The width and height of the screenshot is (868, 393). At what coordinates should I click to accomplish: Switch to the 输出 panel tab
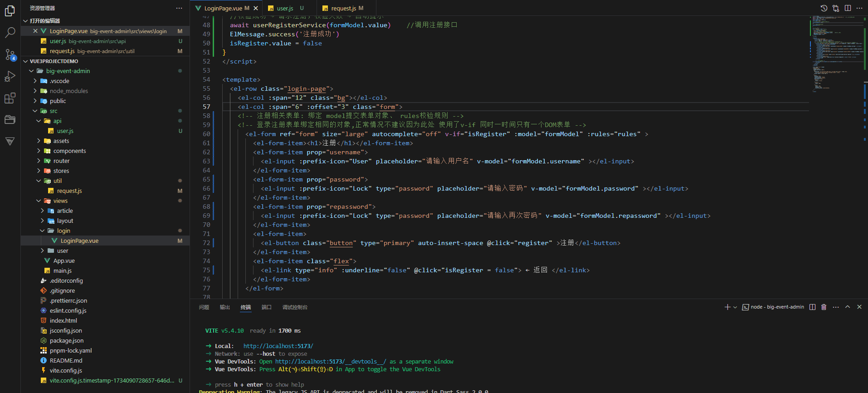225,307
